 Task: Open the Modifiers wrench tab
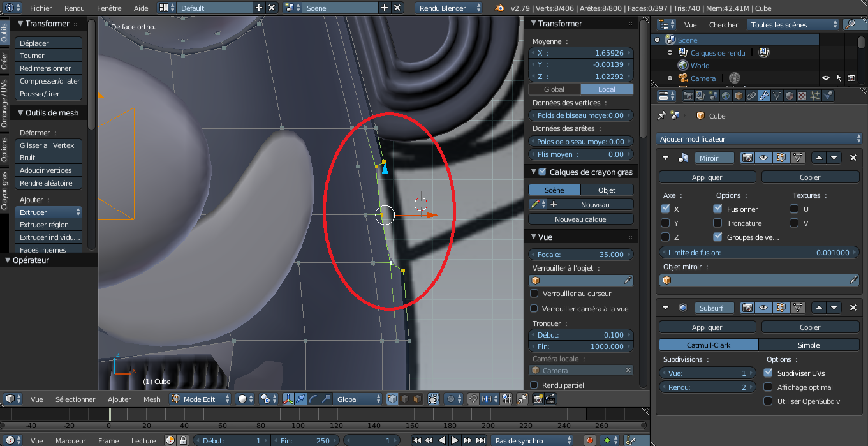[765, 96]
